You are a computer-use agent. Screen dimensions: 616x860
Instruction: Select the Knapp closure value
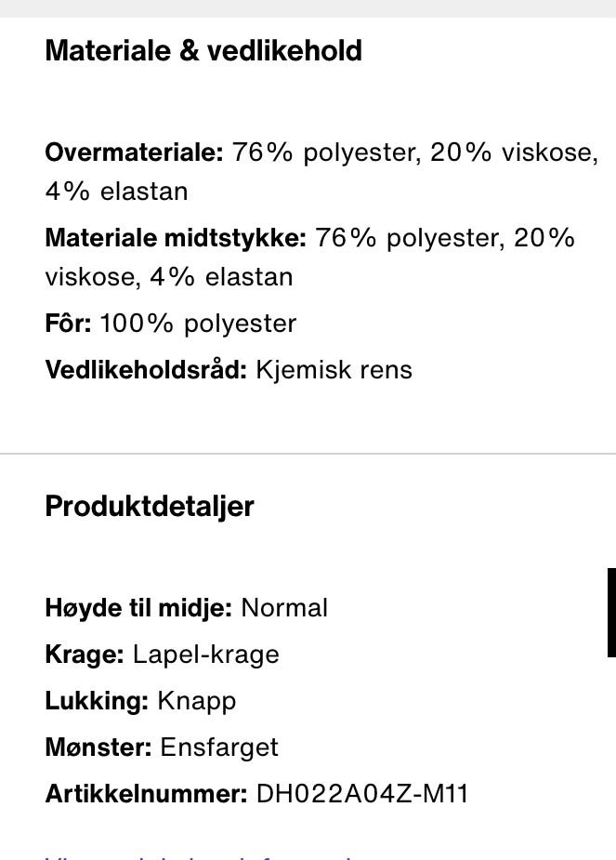tap(197, 702)
